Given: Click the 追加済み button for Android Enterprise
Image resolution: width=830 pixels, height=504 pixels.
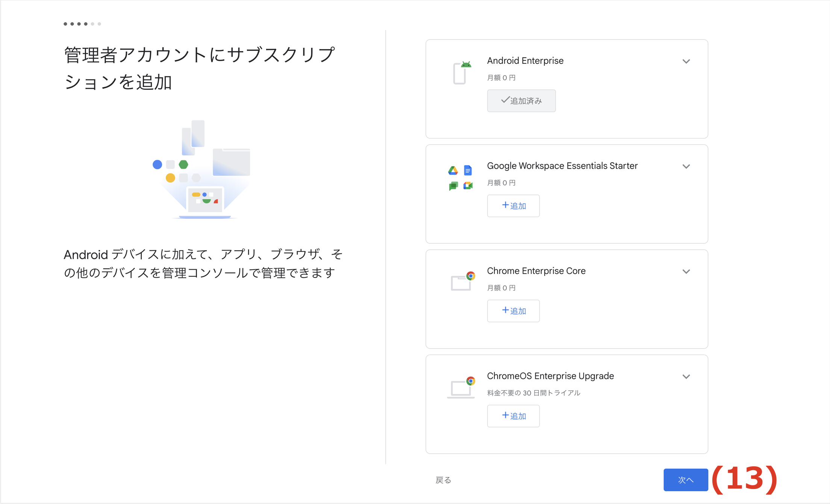Looking at the screenshot, I should point(521,101).
